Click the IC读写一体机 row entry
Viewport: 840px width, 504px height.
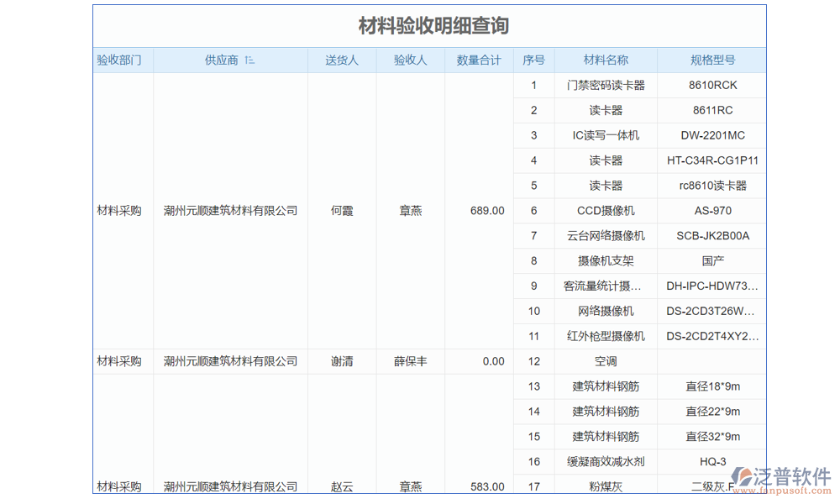606,135
